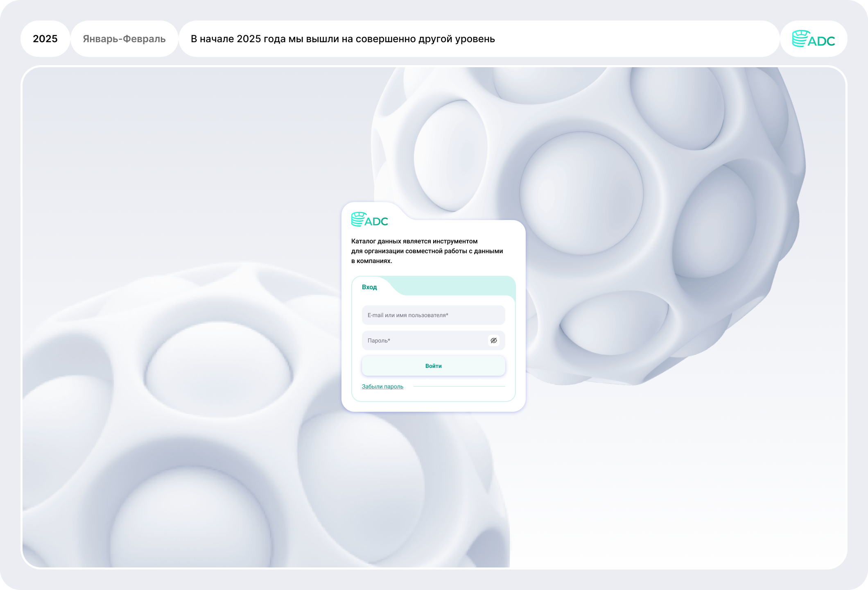This screenshot has width=868, height=590.
Task: Click the Январь-Февраль label
Action: point(124,39)
